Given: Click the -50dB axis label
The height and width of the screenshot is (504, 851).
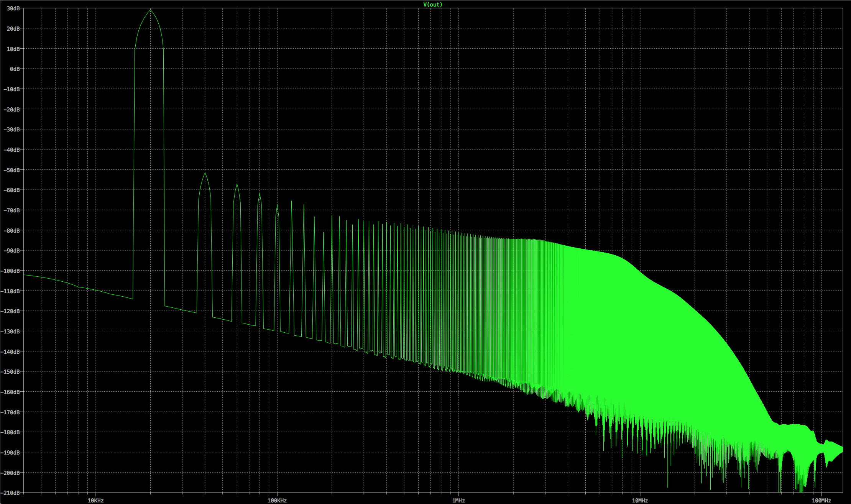Looking at the screenshot, I should pyautogui.click(x=11, y=170).
